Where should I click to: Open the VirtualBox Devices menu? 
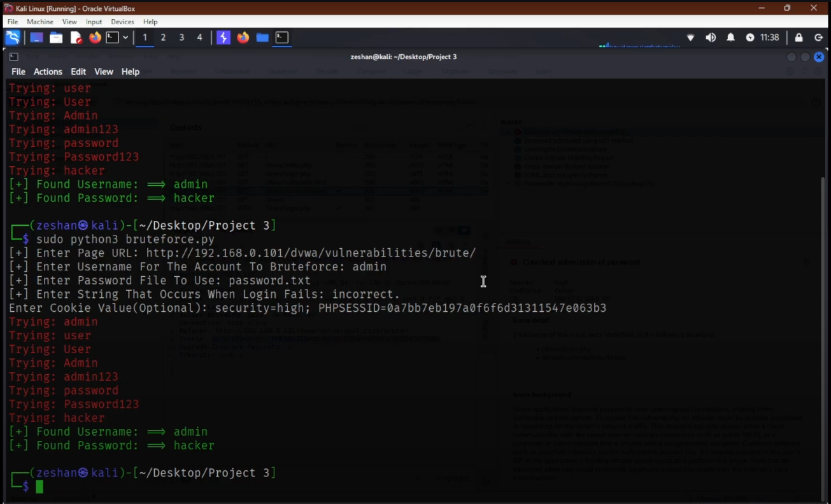[122, 22]
